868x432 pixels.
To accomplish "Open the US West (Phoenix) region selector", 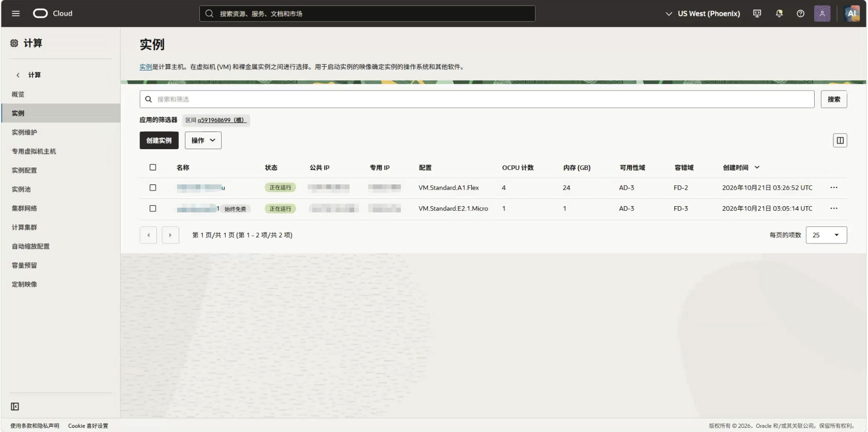I will click(x=703, y=13).
